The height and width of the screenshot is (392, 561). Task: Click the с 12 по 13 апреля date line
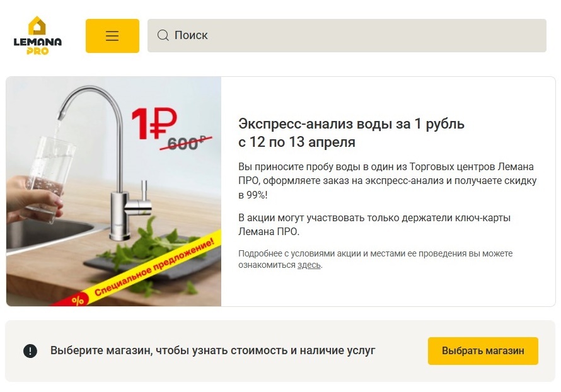point(297,142)
